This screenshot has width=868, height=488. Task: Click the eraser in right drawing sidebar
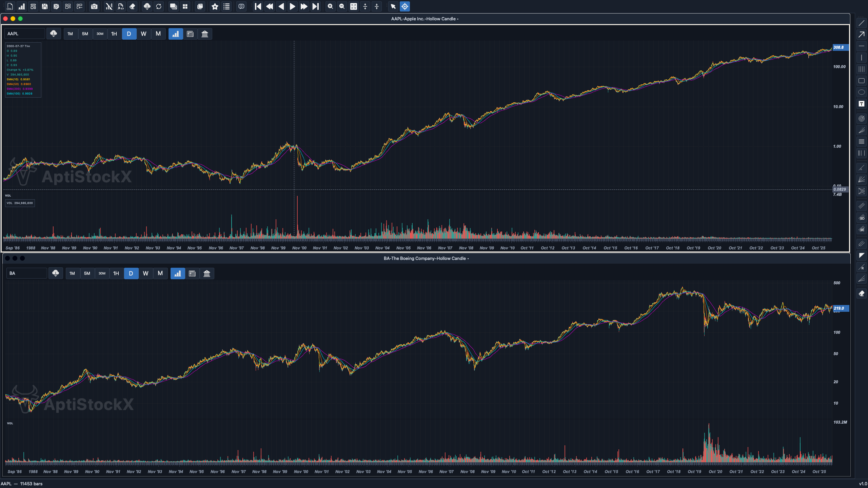(861, 293)
